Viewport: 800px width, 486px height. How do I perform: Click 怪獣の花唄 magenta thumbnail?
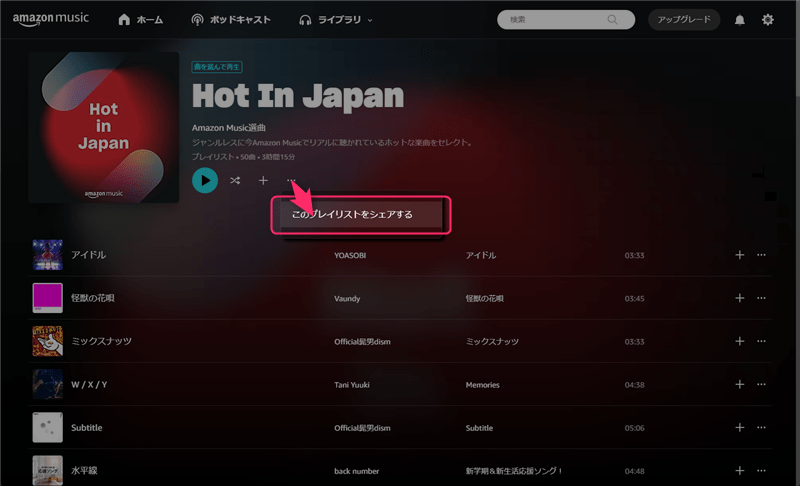(x=47, y=298)
